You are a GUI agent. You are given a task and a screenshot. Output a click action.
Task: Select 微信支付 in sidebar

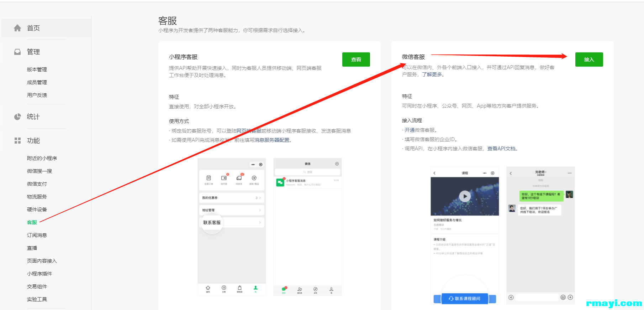pos(37,184)
